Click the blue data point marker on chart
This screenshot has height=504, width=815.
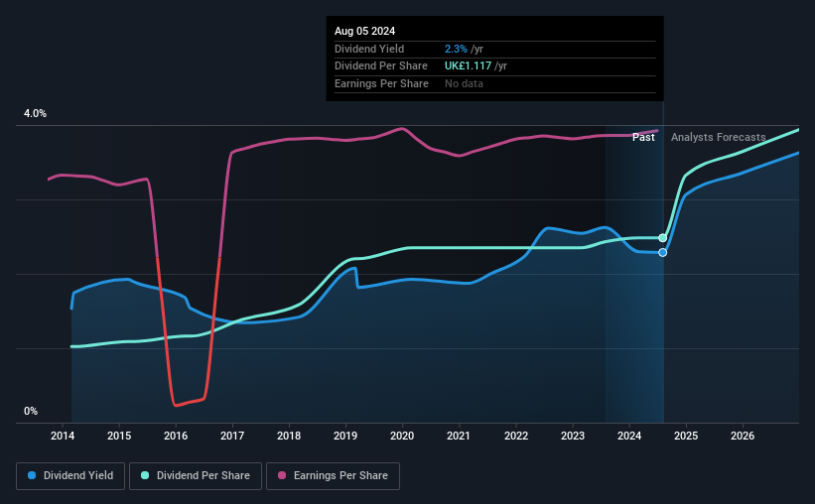[x=663, y=253]
